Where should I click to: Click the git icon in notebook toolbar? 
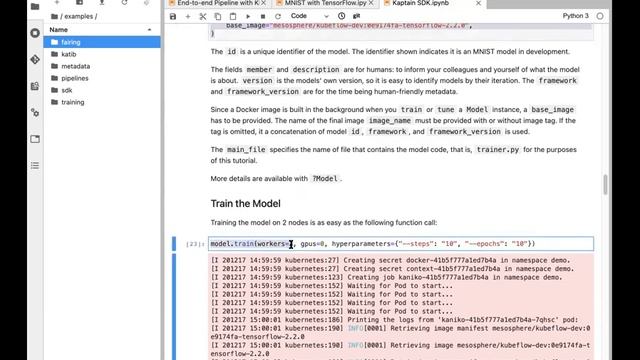coord(356,16)
